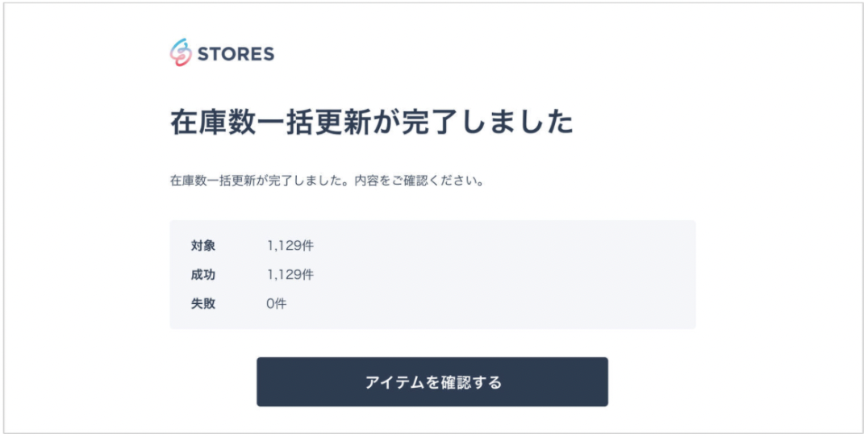Click the word 一括更新 in the body sentence
868x437 pixels.
coord(234,181)
